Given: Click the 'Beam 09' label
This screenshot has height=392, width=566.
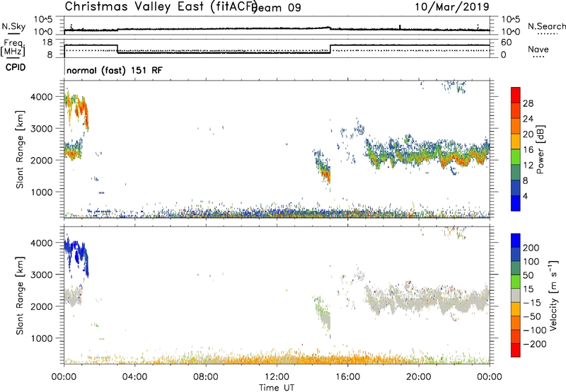Looking at the screenshot, I should tap(277, 8).
